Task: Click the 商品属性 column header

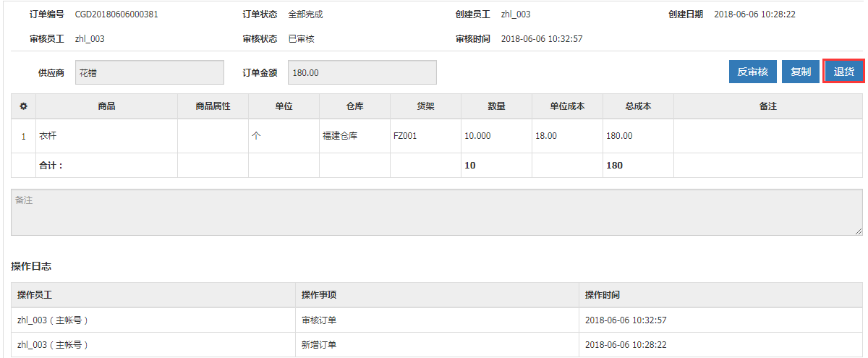Action: (x=213, y=106)
